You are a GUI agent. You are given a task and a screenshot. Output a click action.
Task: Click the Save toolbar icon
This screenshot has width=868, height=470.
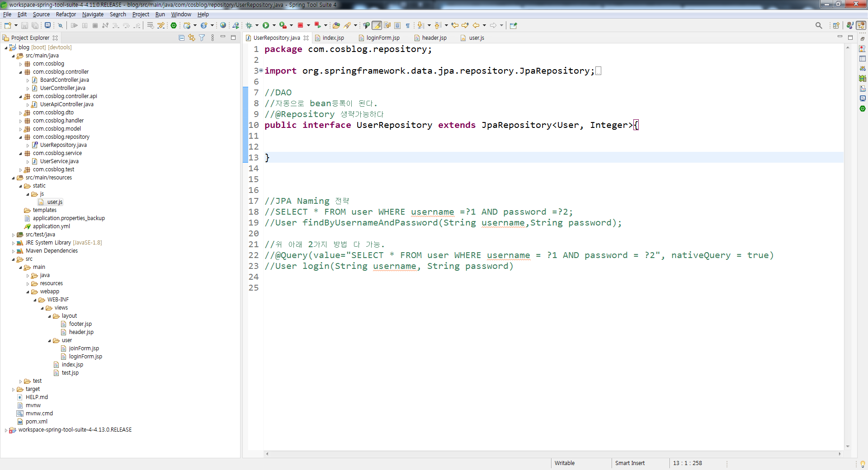click(25, 26)
